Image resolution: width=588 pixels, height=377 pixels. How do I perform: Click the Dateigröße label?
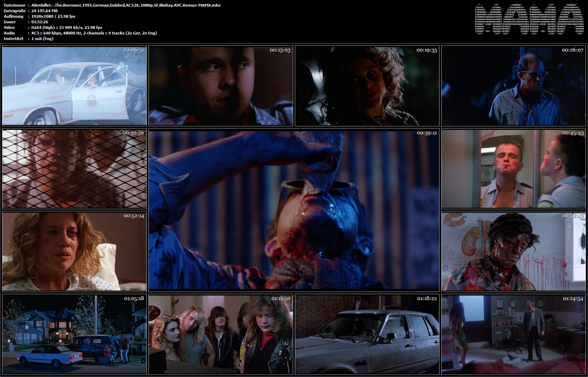pyautogui.click(x=15, y=11)
